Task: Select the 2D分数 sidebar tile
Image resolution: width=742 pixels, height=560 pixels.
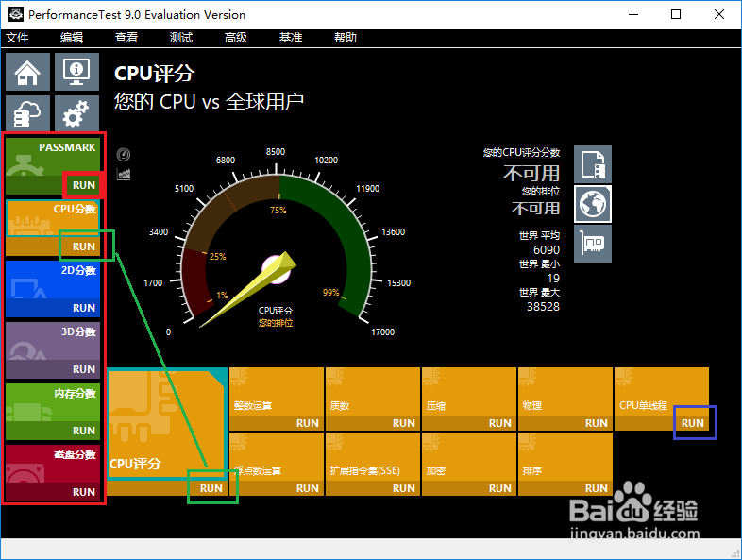Action: [x=53, y=280]
